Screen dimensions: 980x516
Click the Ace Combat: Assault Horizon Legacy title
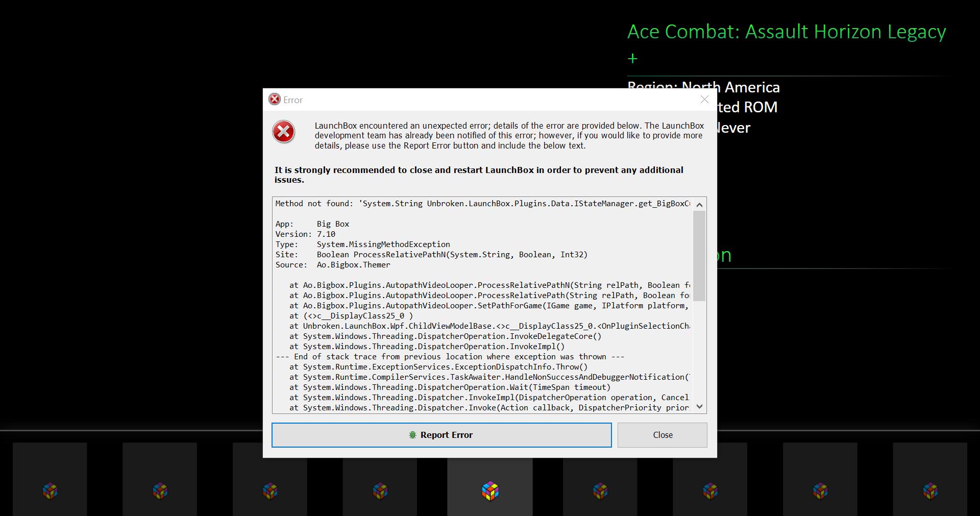click(786, 32)
